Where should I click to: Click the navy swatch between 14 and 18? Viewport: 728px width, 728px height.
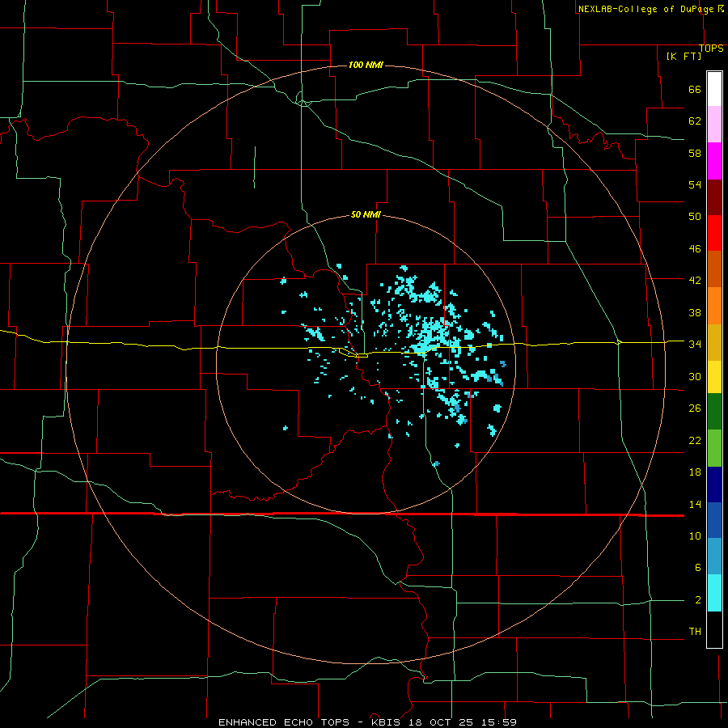[x=714, y=485]
